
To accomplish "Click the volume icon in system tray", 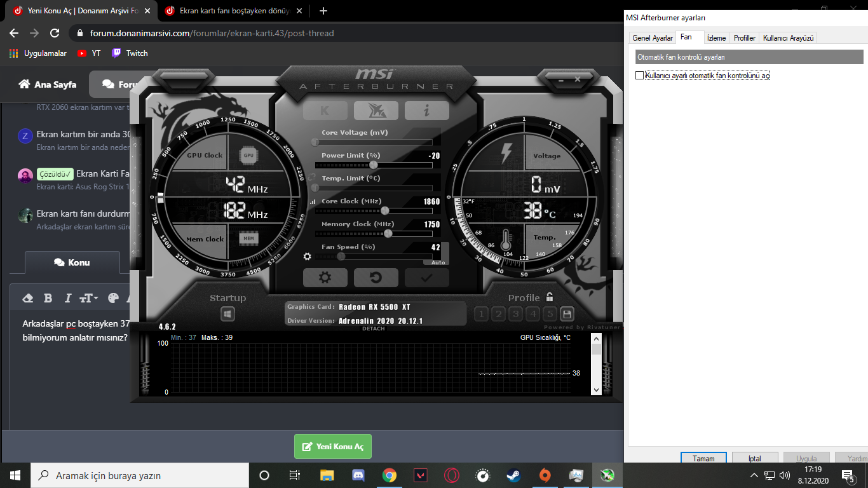I will coord(785,475).
